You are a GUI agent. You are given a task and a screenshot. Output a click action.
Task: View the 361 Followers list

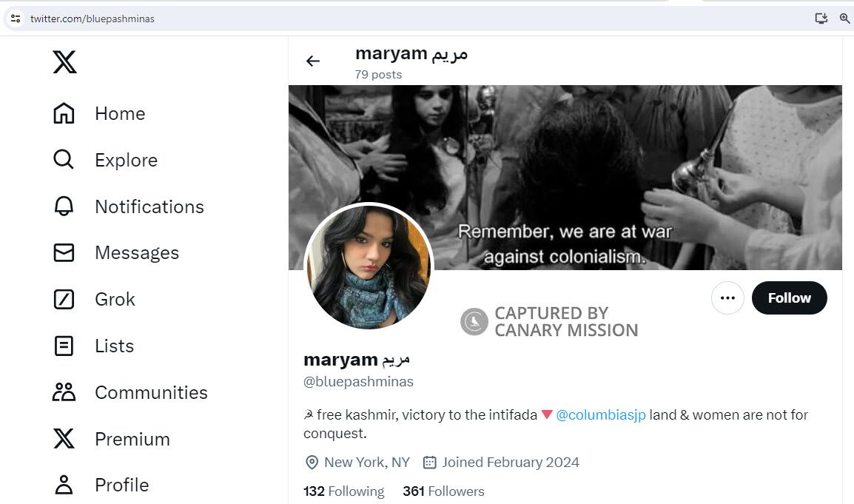(x=443, y=491)
